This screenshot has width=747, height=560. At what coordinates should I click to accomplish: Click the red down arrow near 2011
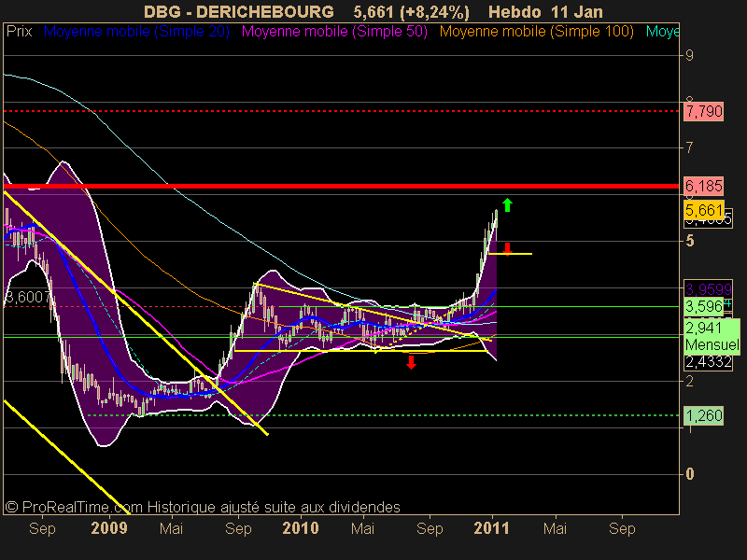pyautogui.click(x=507, y=248)
